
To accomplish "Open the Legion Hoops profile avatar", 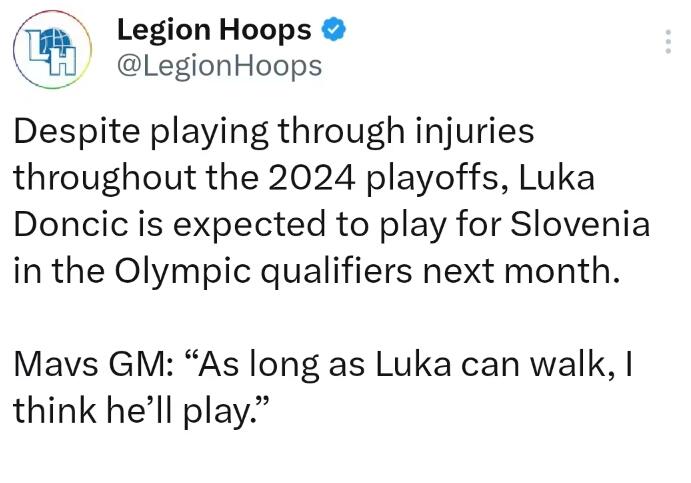I will [52, 50].
